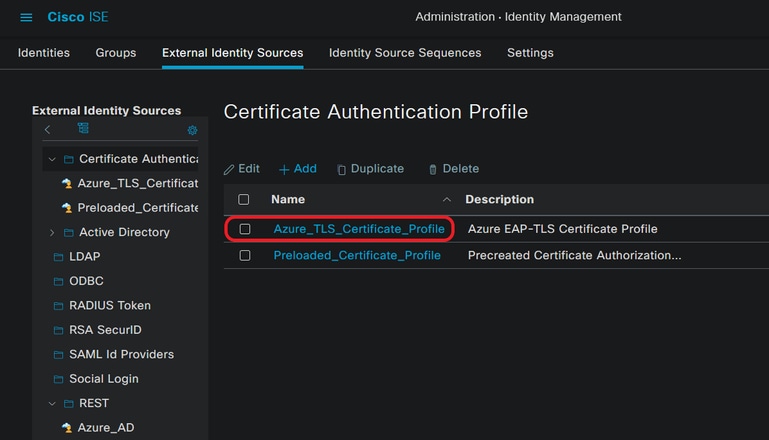Click the Duplicate copy icon

point(341,170)
